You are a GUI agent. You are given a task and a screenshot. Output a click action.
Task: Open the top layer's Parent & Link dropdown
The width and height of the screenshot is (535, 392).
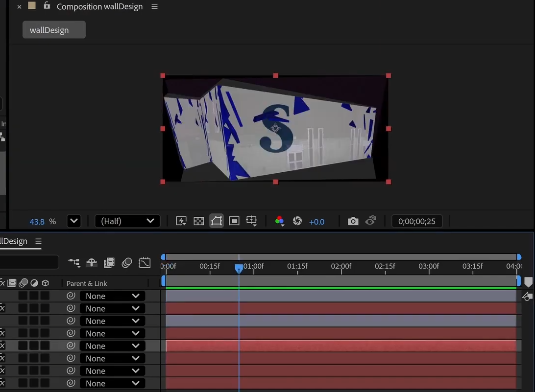(112, 296)
